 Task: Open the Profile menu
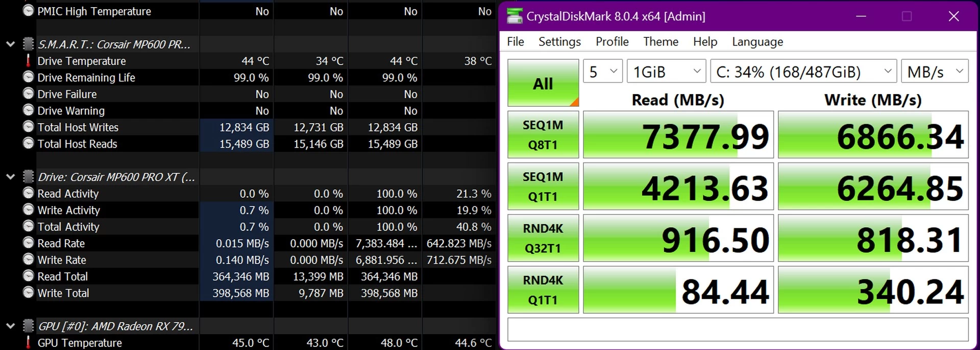[x=612, y=41]
